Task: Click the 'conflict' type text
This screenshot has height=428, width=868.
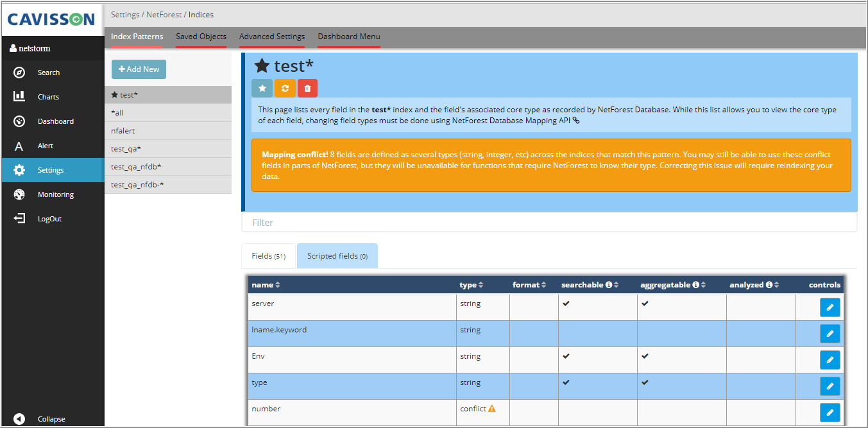Action: [473, 409]
